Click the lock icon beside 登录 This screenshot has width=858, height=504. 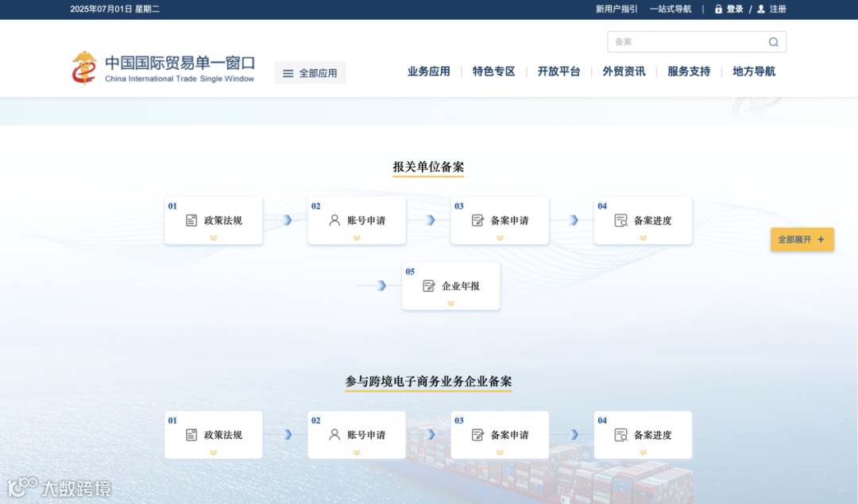point(718,10)
